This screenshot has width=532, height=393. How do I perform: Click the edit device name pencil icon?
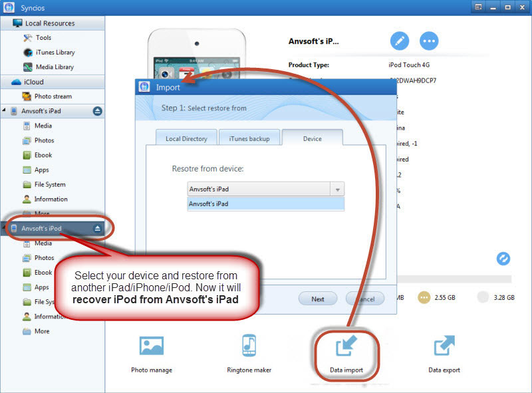400,41
